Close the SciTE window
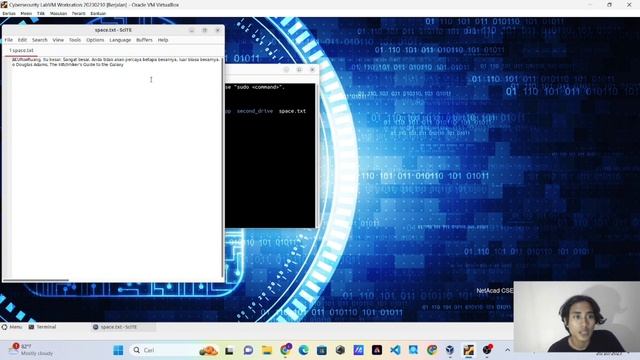The image size is (640, 360). [218, 30]
